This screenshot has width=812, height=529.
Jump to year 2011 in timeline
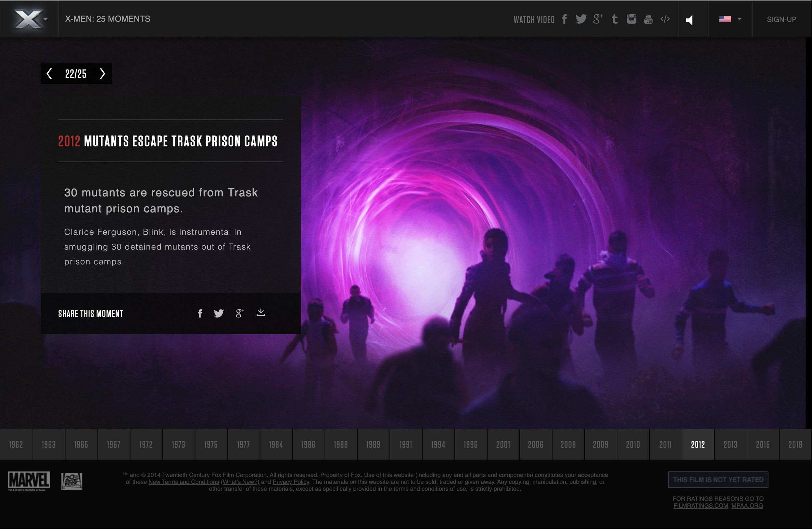coord(665,445)
